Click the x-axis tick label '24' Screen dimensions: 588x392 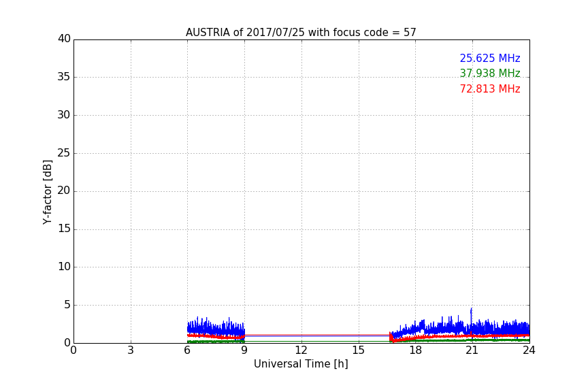click(x=529, y=350)
